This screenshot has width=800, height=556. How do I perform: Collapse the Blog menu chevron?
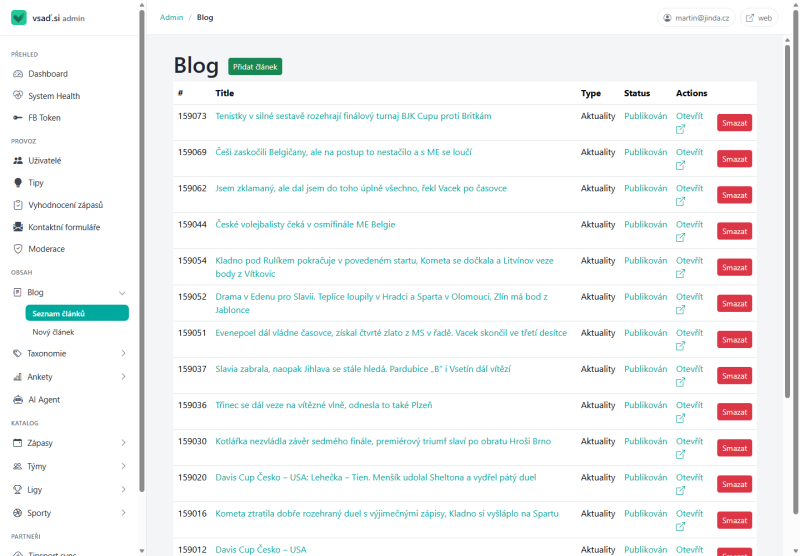(122, 293)
